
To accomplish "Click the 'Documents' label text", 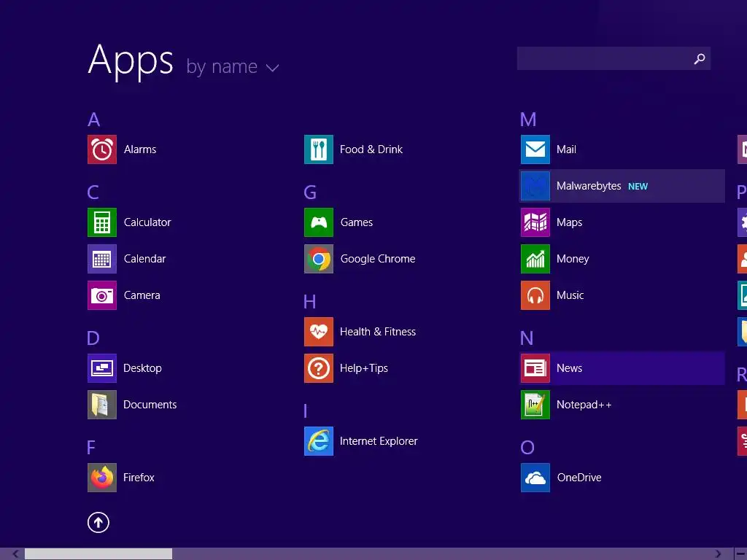I will (150, 405).
